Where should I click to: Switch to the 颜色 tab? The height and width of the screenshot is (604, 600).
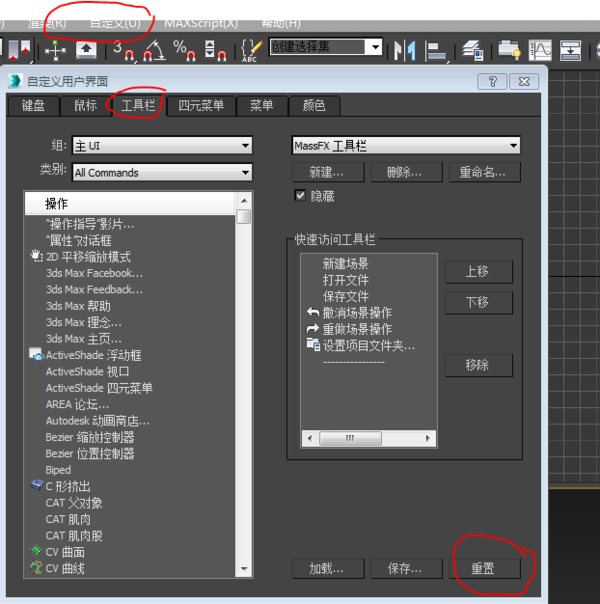[314, 106]
